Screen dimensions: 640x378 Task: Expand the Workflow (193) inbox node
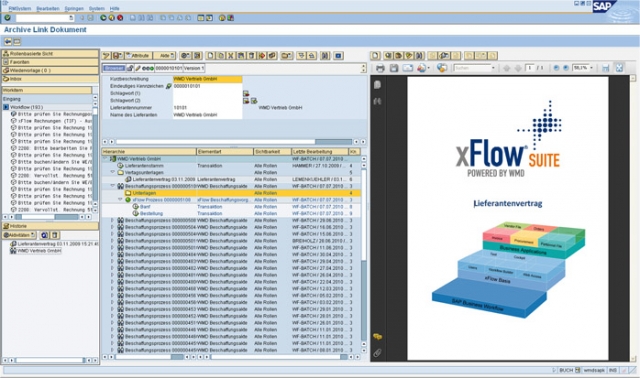(6, 107)
